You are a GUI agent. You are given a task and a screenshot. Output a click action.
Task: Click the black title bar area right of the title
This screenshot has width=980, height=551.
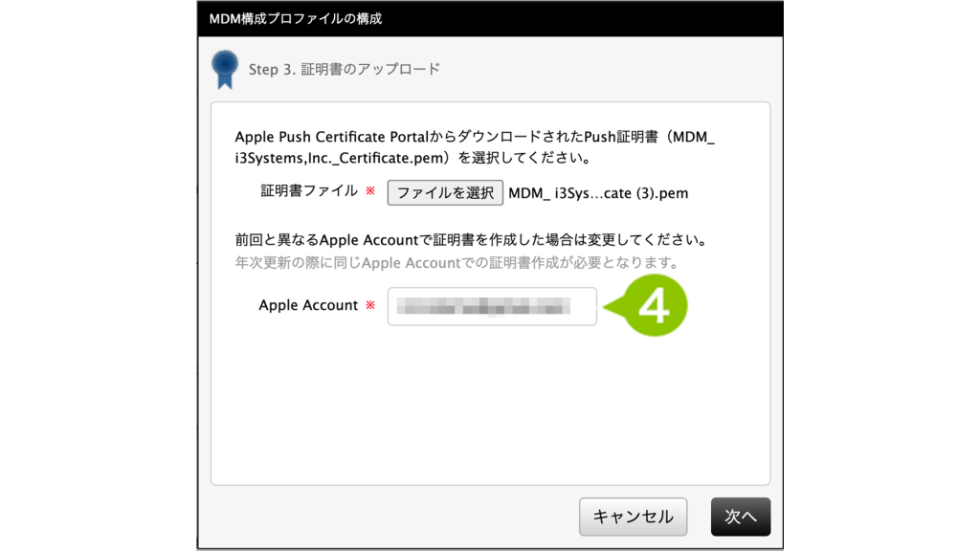pyautogui.click(x=581, y=19)
